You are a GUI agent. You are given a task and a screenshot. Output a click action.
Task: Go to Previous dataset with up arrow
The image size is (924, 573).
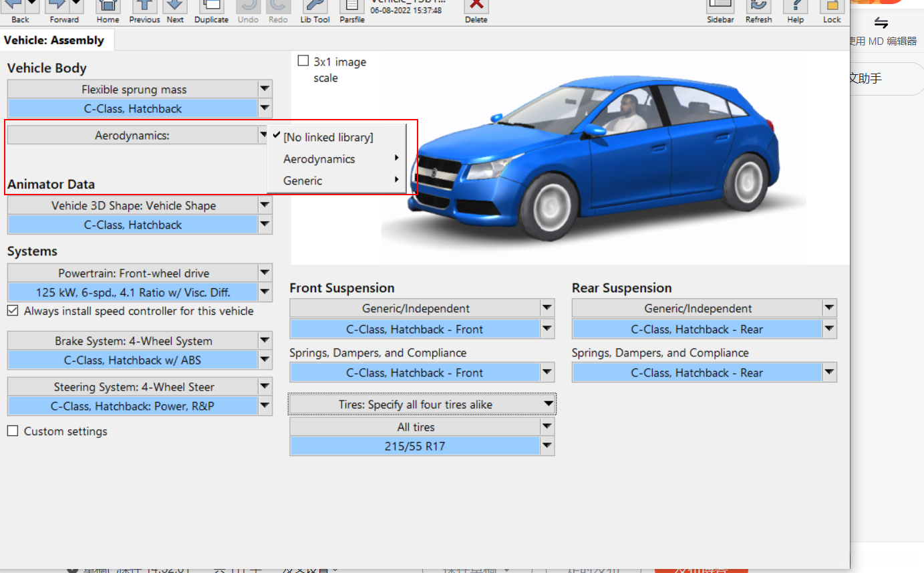pyautogui.click(x=144, y=7)
